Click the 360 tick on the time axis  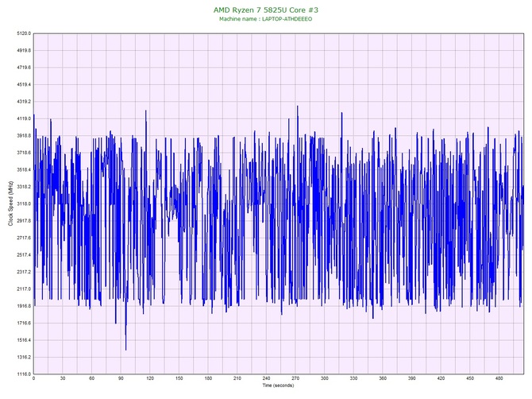pos(383,378)
